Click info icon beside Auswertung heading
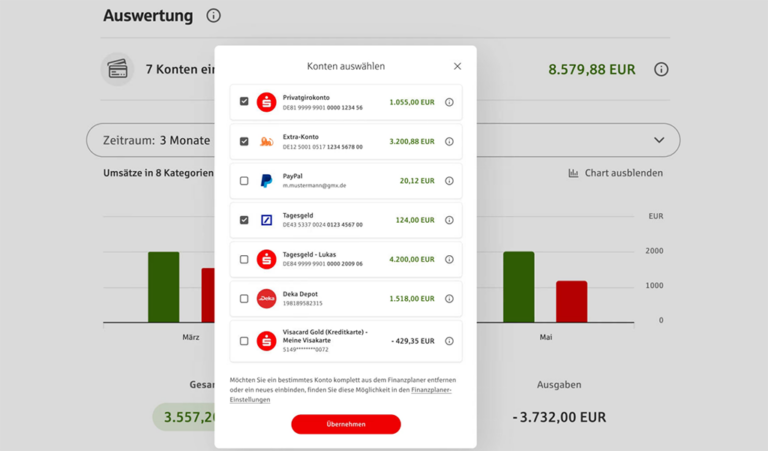 [x=213, y=16]
